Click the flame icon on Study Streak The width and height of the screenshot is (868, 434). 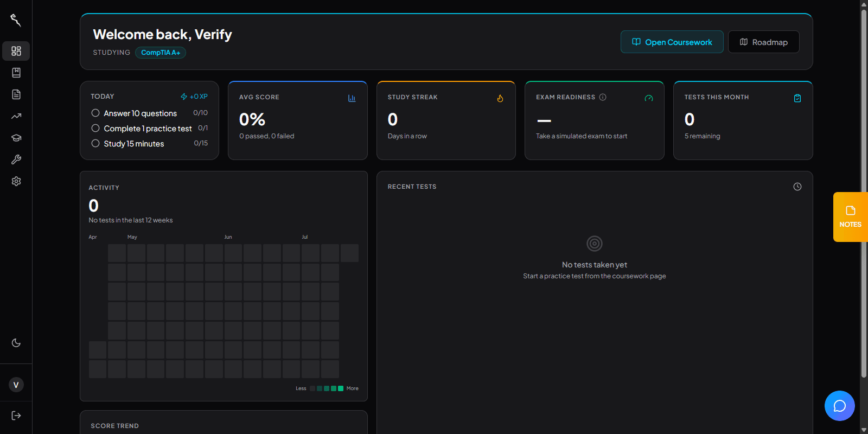pyautogui.click(x=500, y=98)
